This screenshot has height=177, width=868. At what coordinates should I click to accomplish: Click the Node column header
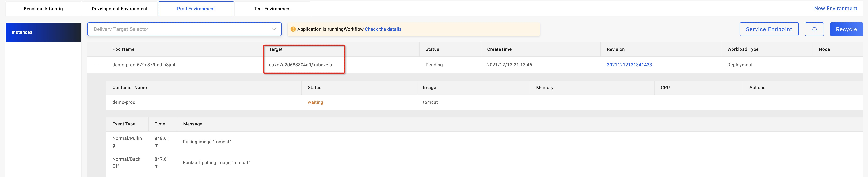point(824,49)
